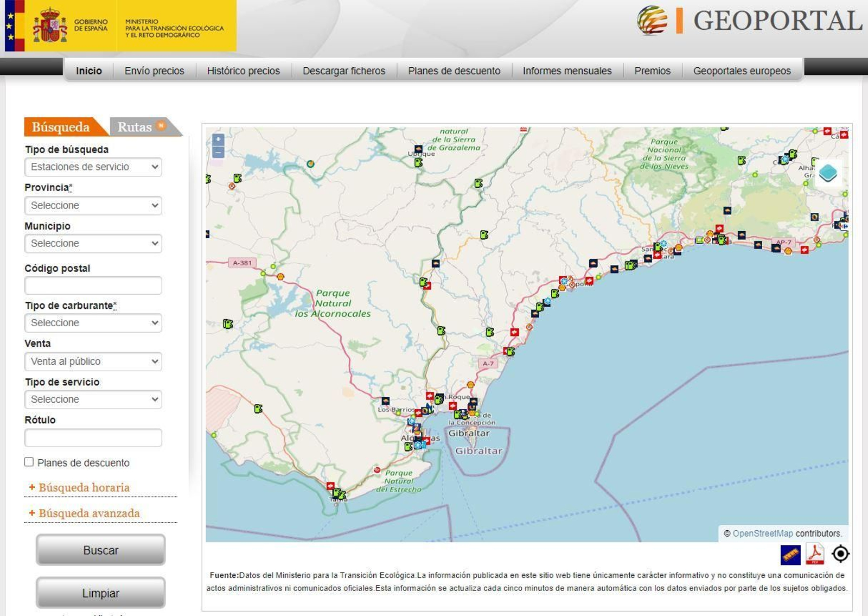Select green station marker west of Parque Los Alcornocales
Screen dimensions: 868x616
coord(228,324)
